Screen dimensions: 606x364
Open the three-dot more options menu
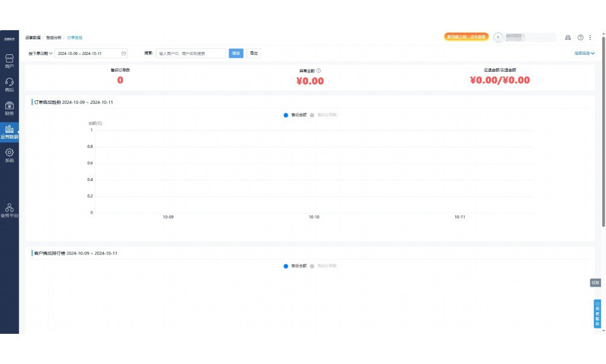click(x=589, y=37)
